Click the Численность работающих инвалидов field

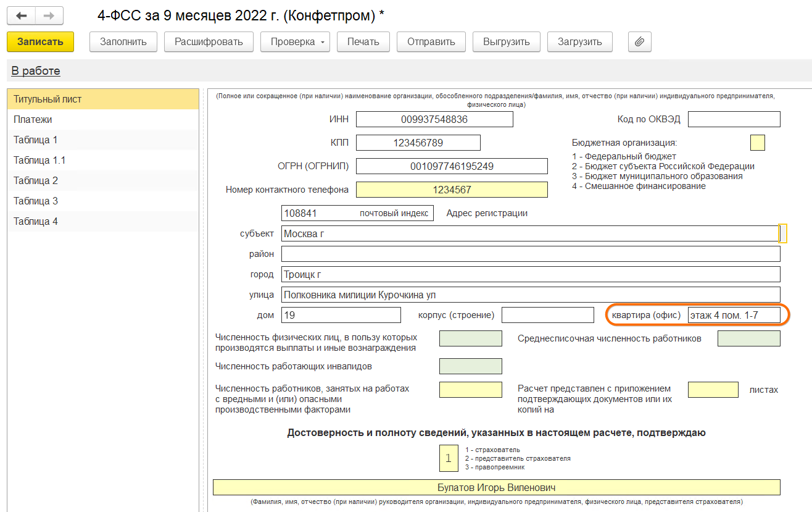click(471, 366)
